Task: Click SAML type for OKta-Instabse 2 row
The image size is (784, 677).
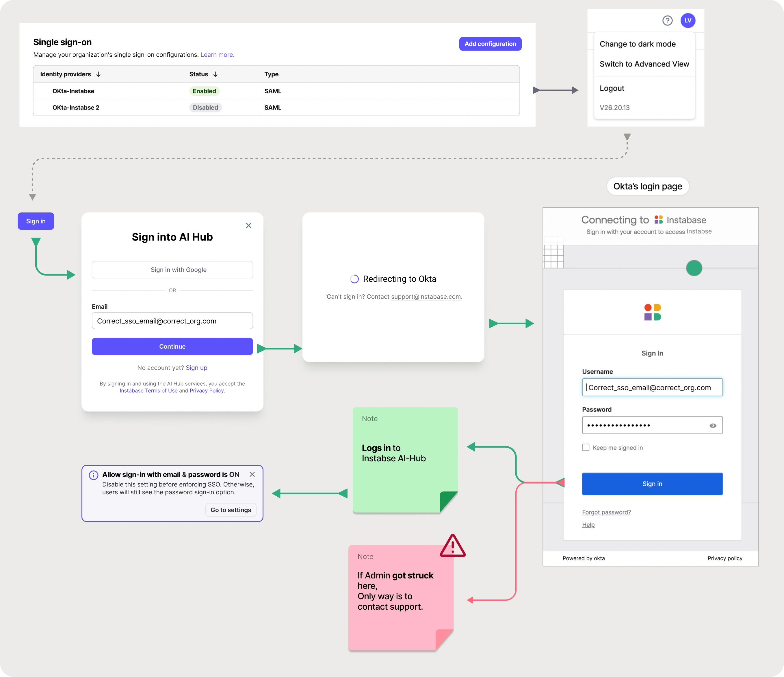Action: (x=273, y=108)
